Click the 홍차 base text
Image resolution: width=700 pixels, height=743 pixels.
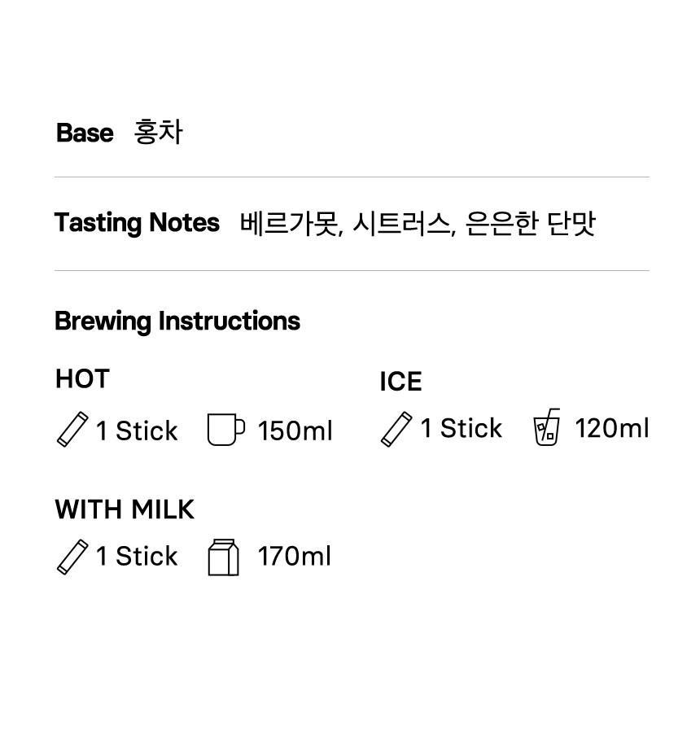coord(159,132)
